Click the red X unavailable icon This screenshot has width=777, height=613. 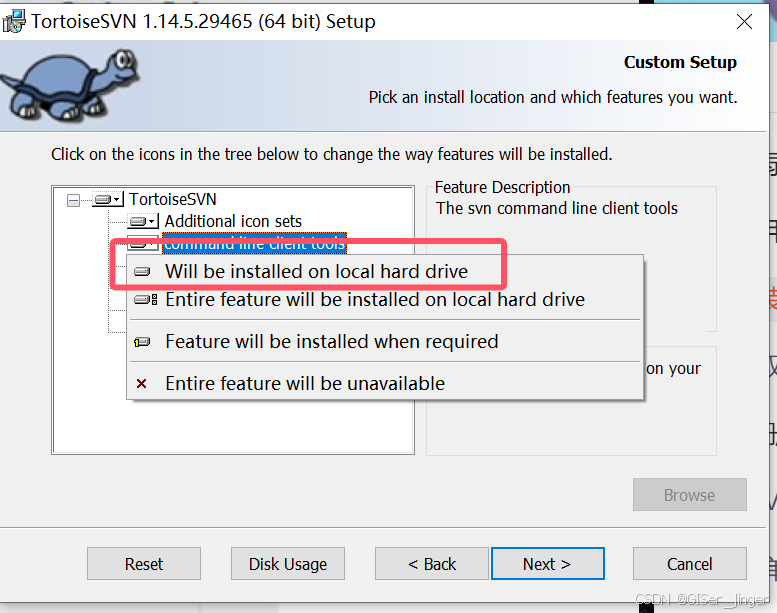click(141, 384)
